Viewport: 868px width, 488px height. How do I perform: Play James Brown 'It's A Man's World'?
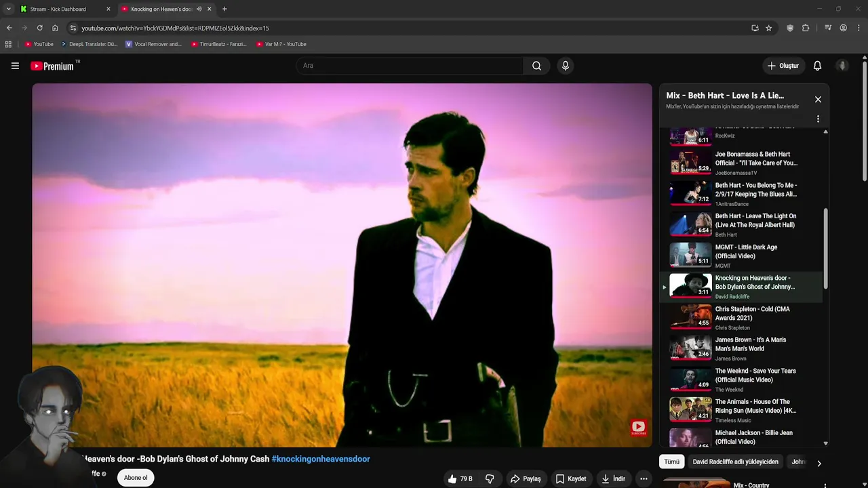coord(741,348)
